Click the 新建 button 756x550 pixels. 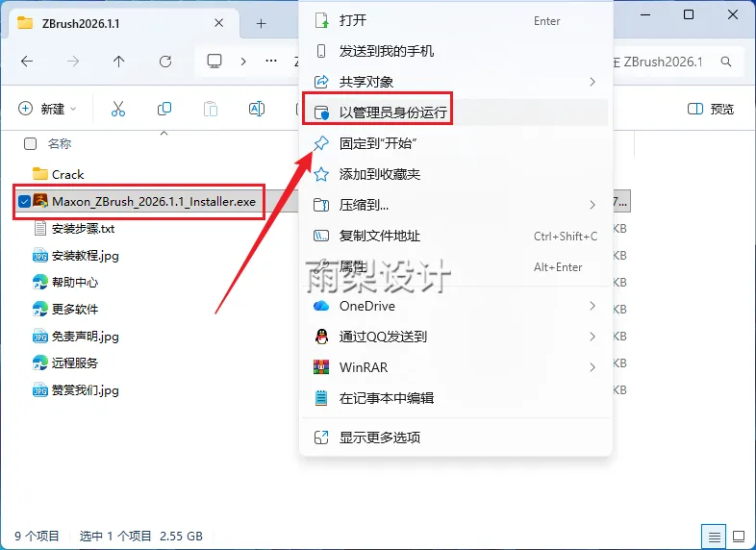(47, 109)
